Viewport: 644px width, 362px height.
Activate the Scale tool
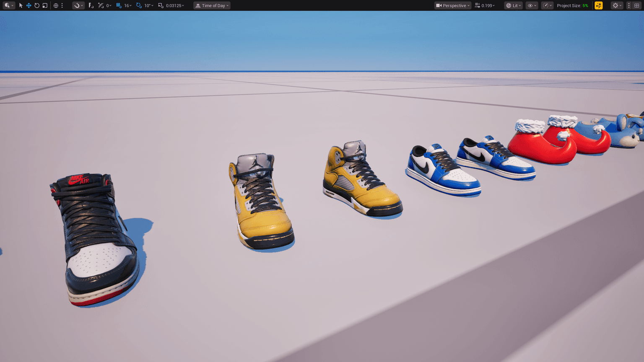coord(45,5)
